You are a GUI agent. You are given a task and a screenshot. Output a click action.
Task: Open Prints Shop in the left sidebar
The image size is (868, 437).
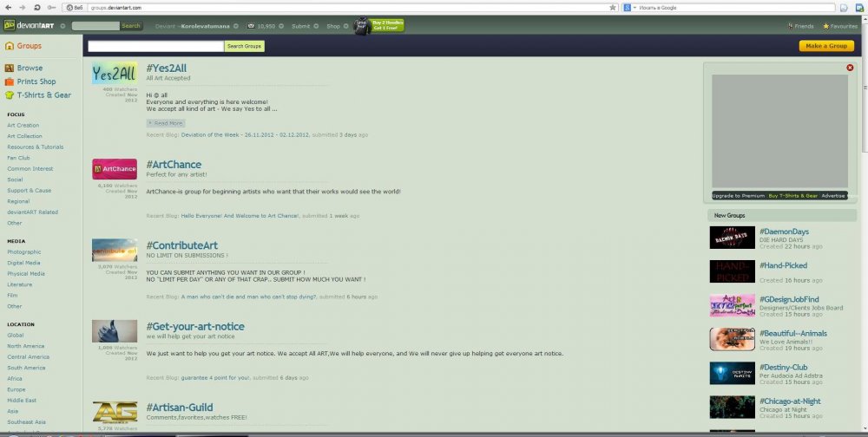[30, 82]
